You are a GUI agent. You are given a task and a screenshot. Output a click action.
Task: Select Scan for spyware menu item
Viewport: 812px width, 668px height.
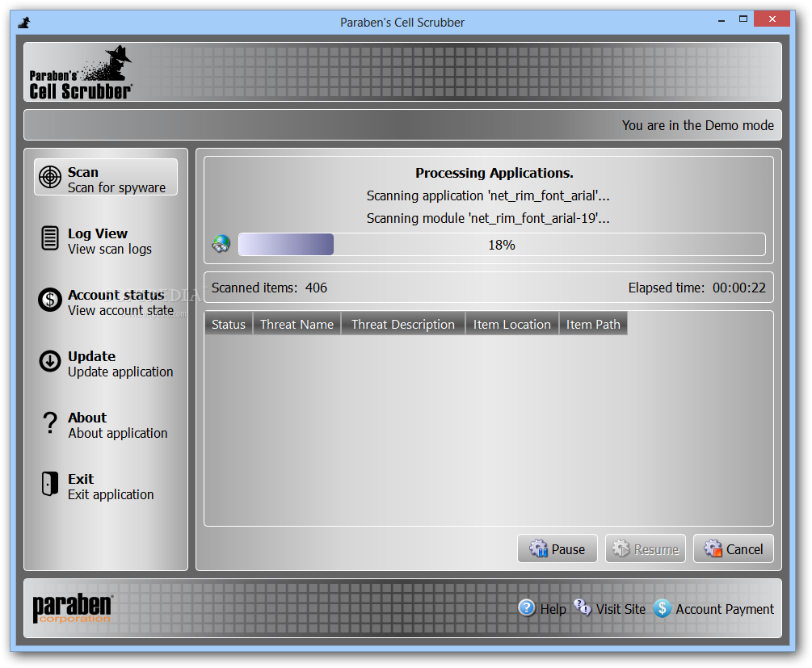pyautogui.click(x=106, y=178)
